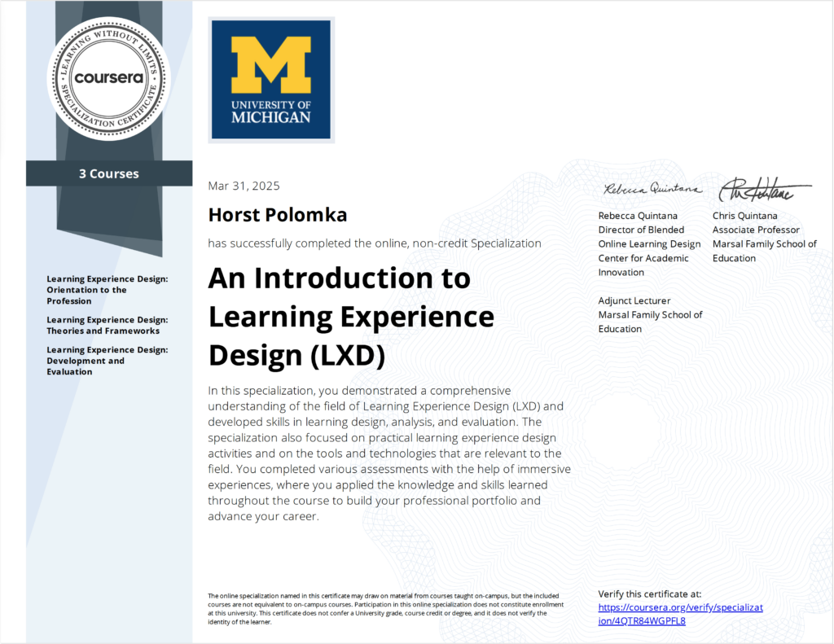Viewport: 834px width, 644px height.
Task: Click "Verify this certificate at:" label
Action: pyautogui.click(x=649, y=594)
